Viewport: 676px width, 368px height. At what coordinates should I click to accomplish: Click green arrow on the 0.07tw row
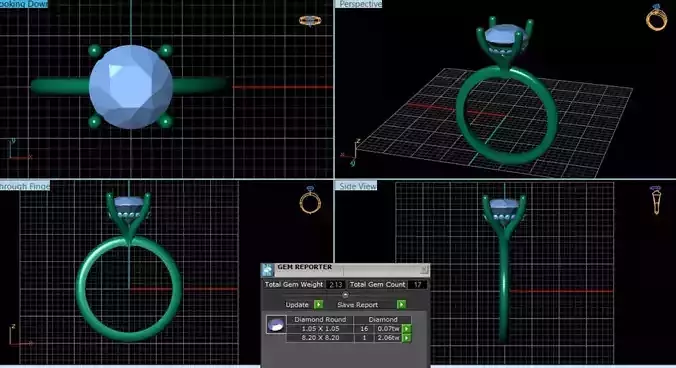[x=407, y=329]
